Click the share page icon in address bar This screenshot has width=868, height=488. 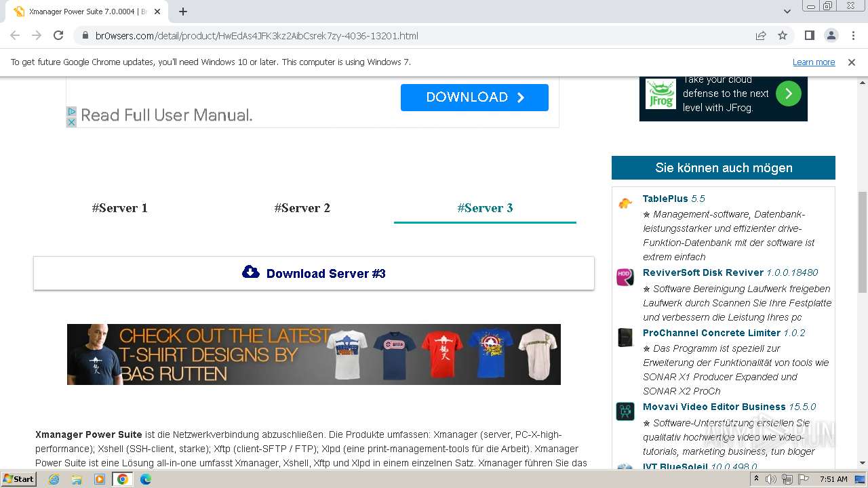click(x=761, y=36)
